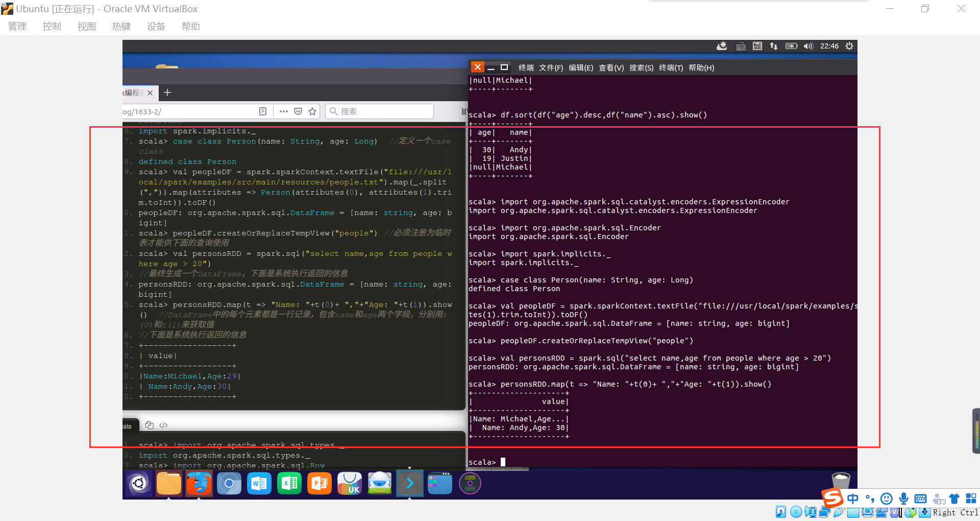Click inside the 搜索 search field
The width and height of the screenshot is (980, 521).
tap(379, 111)
